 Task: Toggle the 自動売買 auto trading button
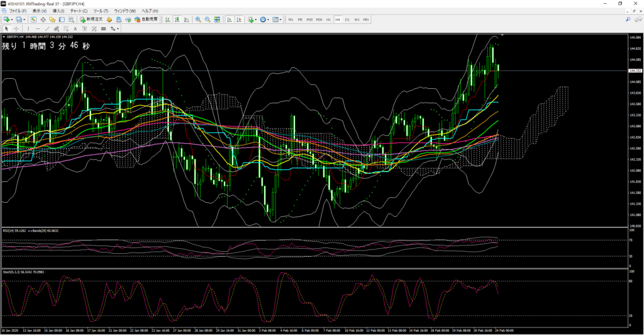coord(146,20)
